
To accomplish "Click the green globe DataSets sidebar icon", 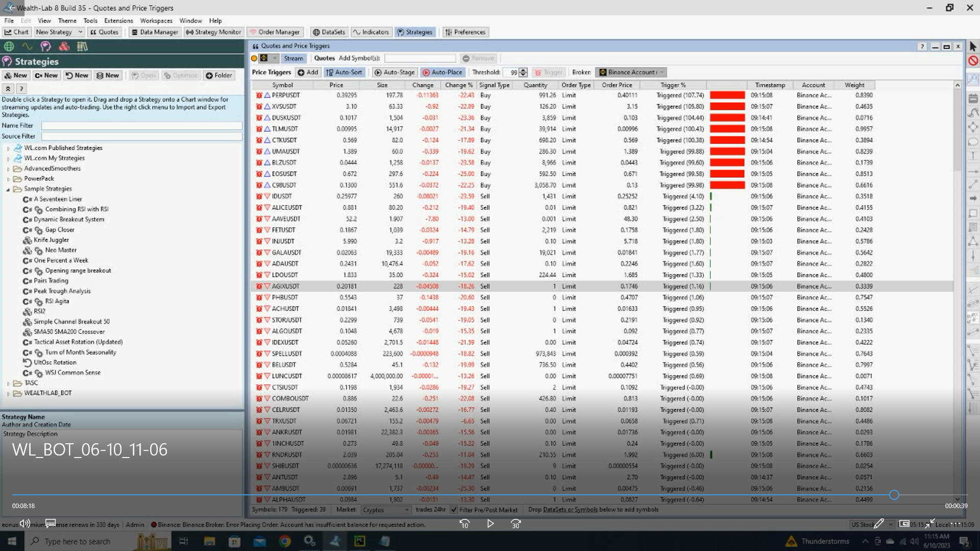I will (9, 46).
